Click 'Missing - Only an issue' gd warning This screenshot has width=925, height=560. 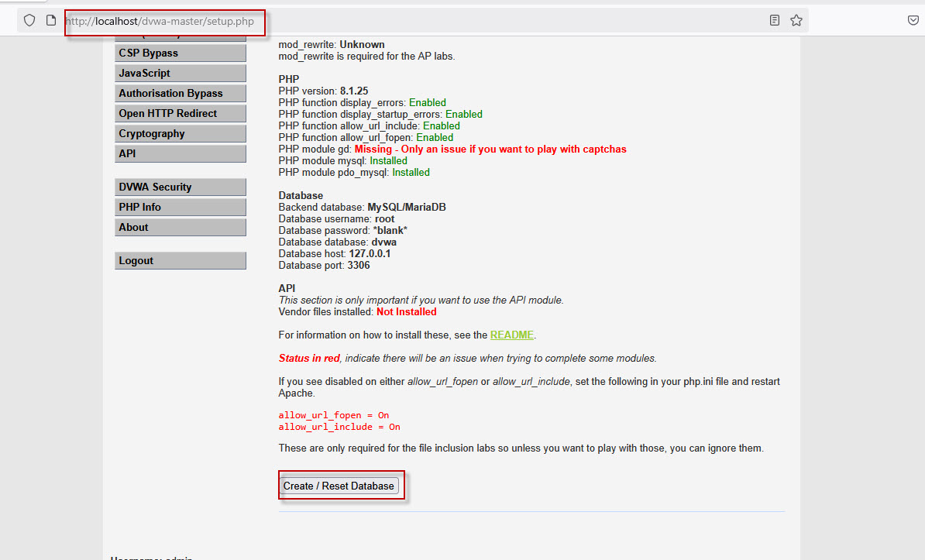(490, 149)
